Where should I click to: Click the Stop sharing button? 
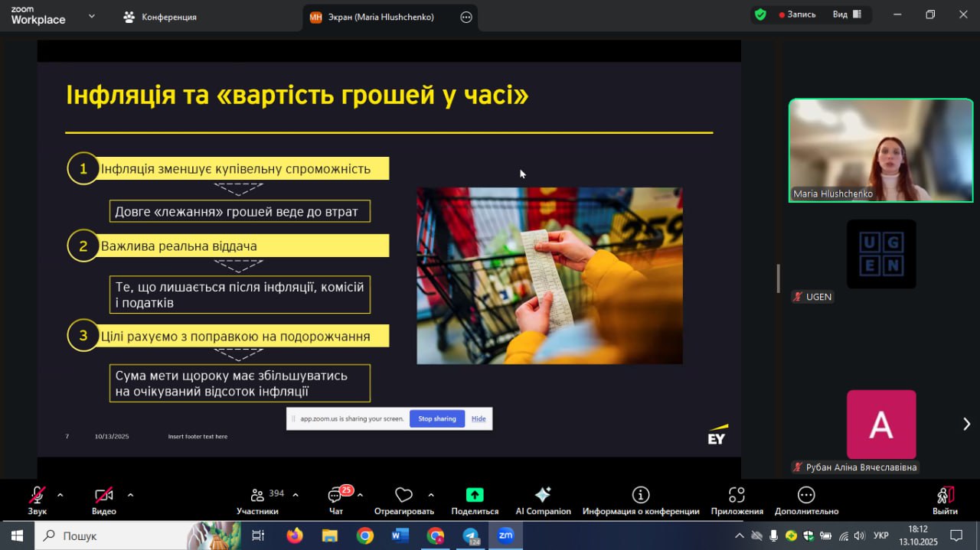click(x=436, y=418)
